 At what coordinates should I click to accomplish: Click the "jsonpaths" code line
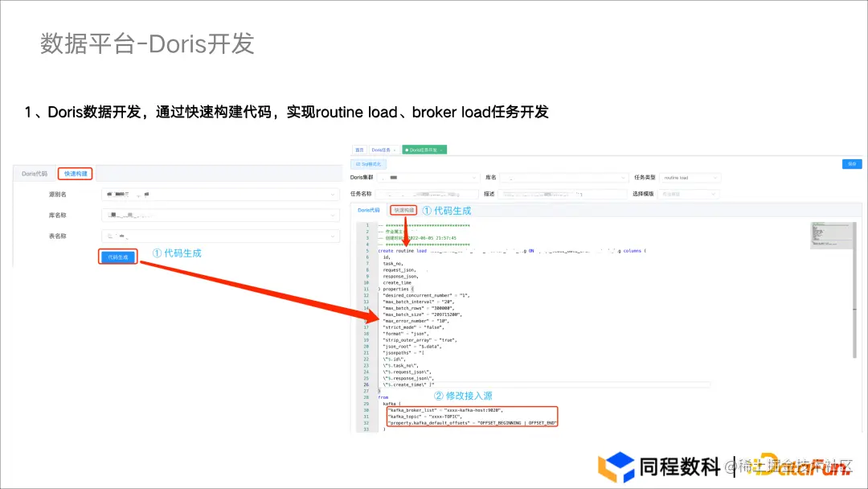[x=403, y=353]
